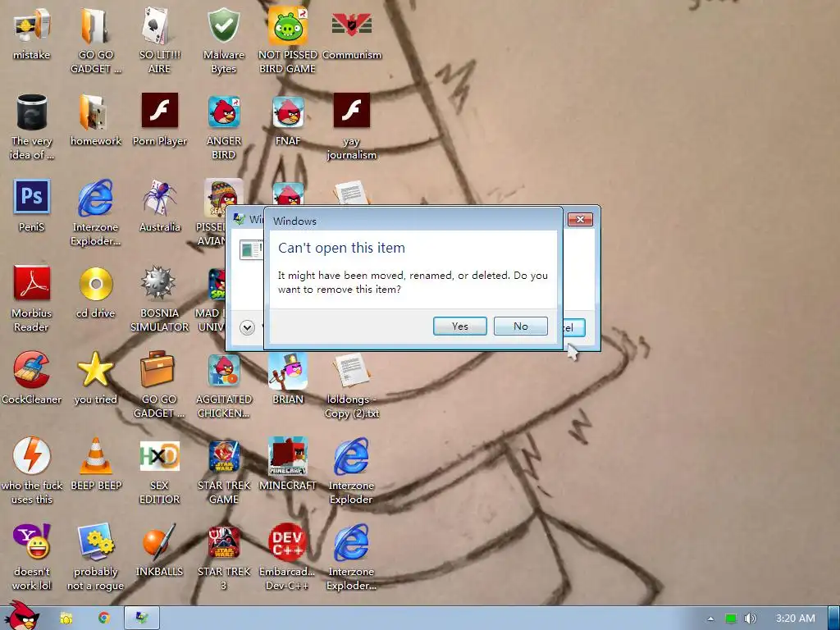
Task: Select the INKBALLS desktop icon
Action: pyautogui.click(x=159, y=551)
